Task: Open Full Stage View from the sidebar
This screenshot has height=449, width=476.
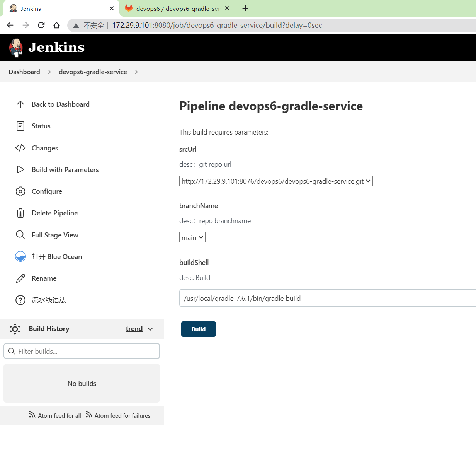Action: (55, 235)
